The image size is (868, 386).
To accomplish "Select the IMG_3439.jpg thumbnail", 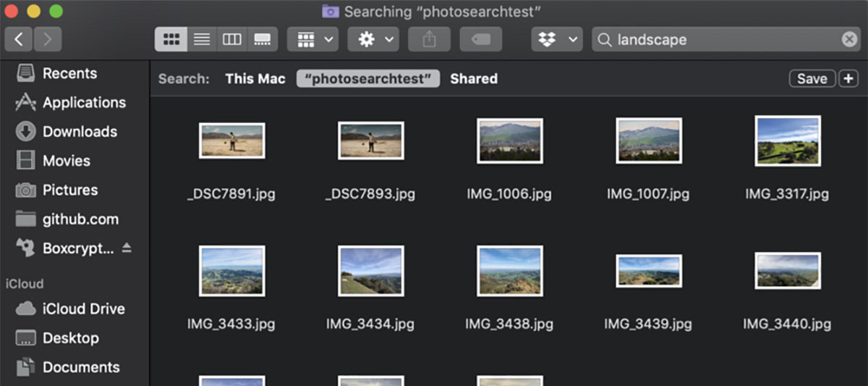I will pos(649,271).
